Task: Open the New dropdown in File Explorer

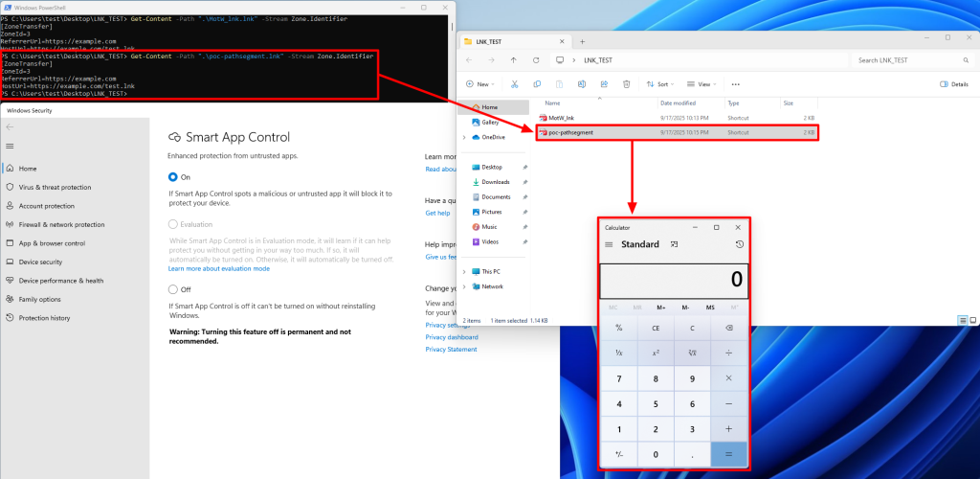Action: coord(480,83)
